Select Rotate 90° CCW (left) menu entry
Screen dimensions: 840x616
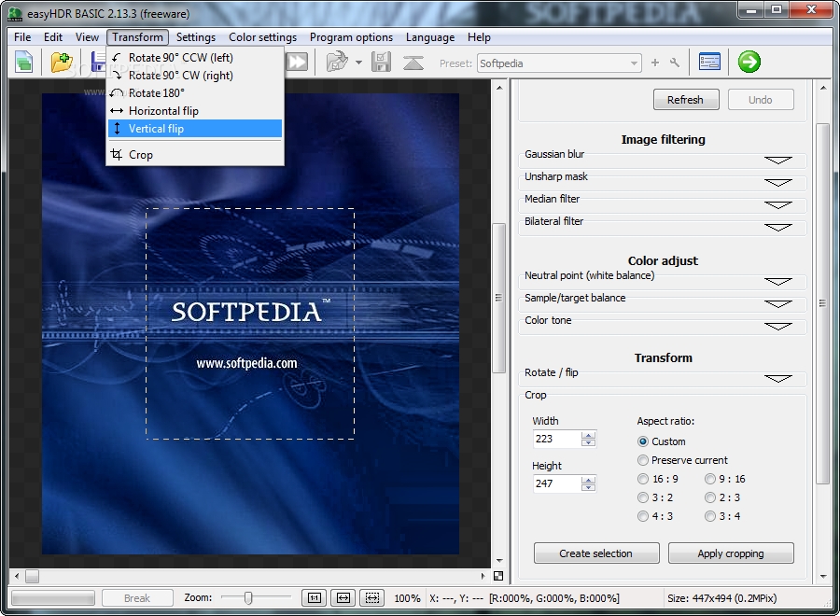pyautogui.click(x=195, y=57)
